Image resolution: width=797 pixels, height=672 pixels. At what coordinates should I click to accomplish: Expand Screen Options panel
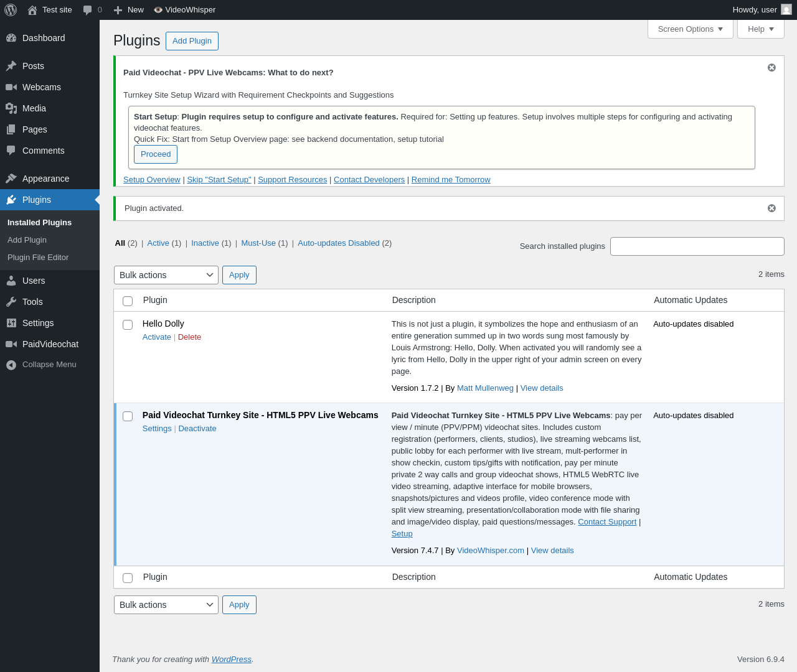coord(691,29)
